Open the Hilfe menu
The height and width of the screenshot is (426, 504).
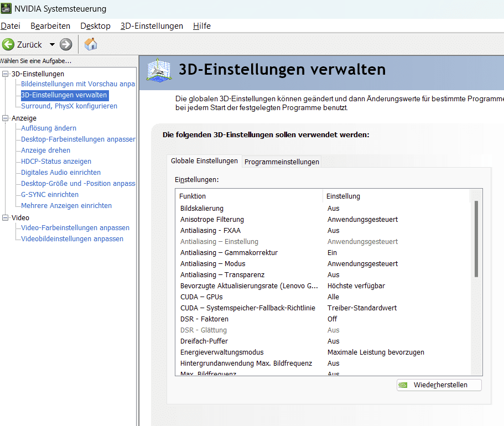point(202,26)
